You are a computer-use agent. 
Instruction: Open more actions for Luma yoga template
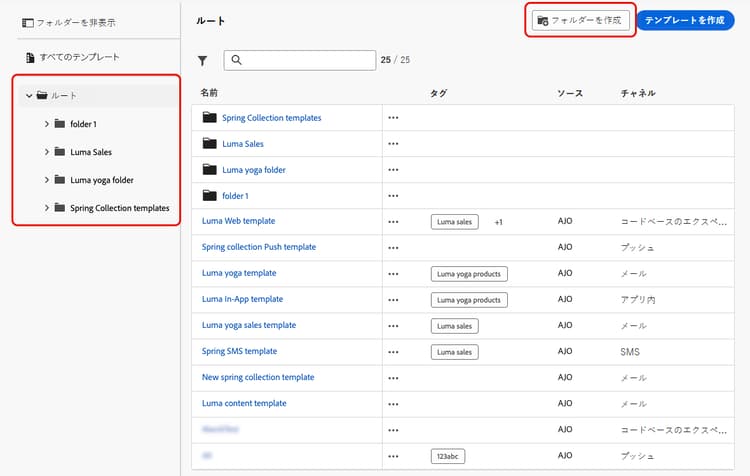tap(393, 274)
